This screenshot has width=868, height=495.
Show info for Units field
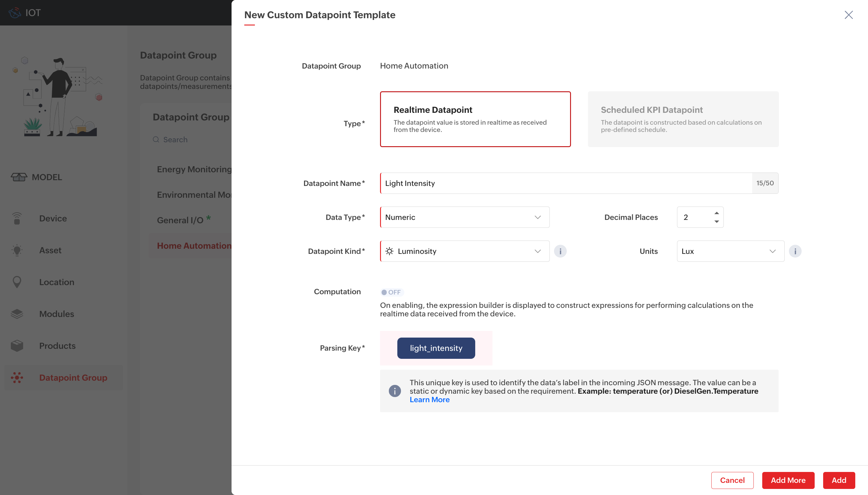795,251
